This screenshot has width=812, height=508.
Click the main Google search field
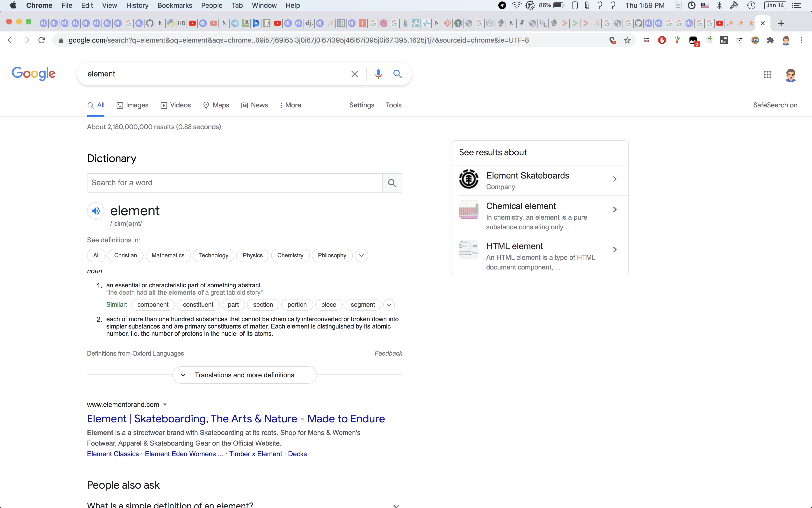tap(215, 74)
